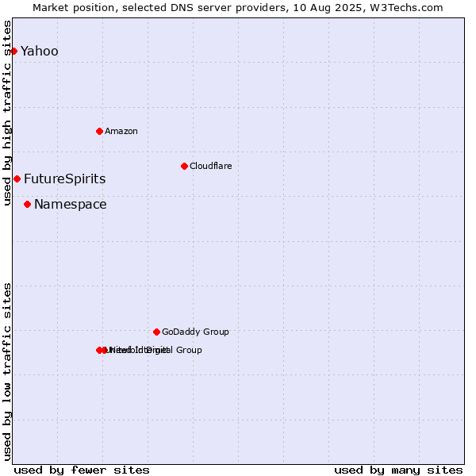The height and width of the screenshot is (476, 476).
Task: Click the Cloudflare label text
Action: [x=211, y=166]
